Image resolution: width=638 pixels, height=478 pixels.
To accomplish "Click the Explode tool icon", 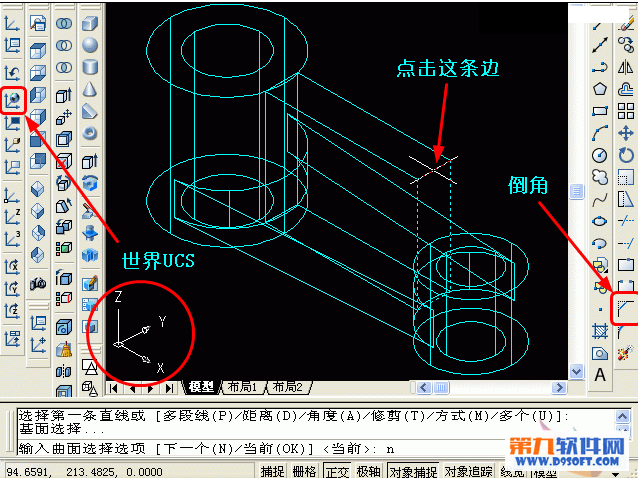I will pyautogui.click(x=626, y=353).
